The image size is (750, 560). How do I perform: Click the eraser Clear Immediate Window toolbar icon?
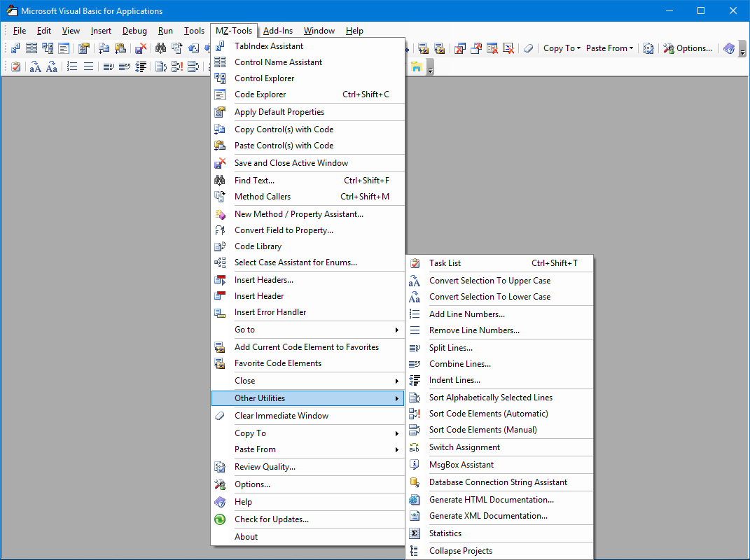528,48
